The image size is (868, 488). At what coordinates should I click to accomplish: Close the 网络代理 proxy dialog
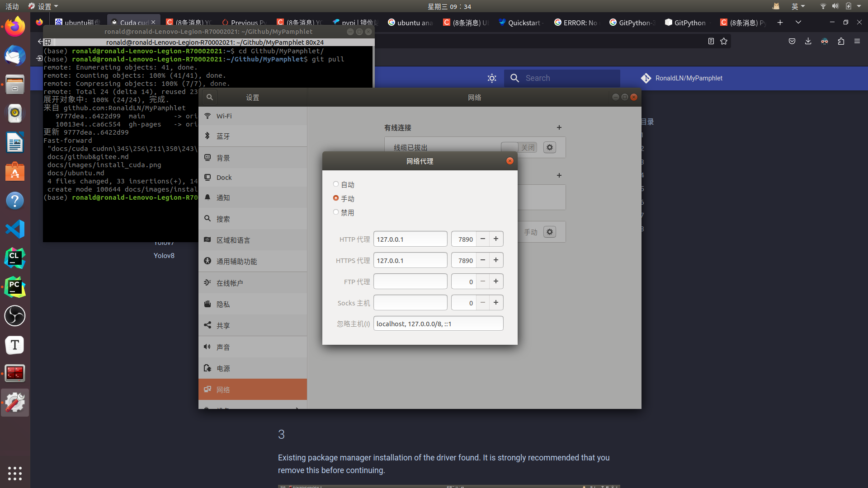click(x=510, y=161)
